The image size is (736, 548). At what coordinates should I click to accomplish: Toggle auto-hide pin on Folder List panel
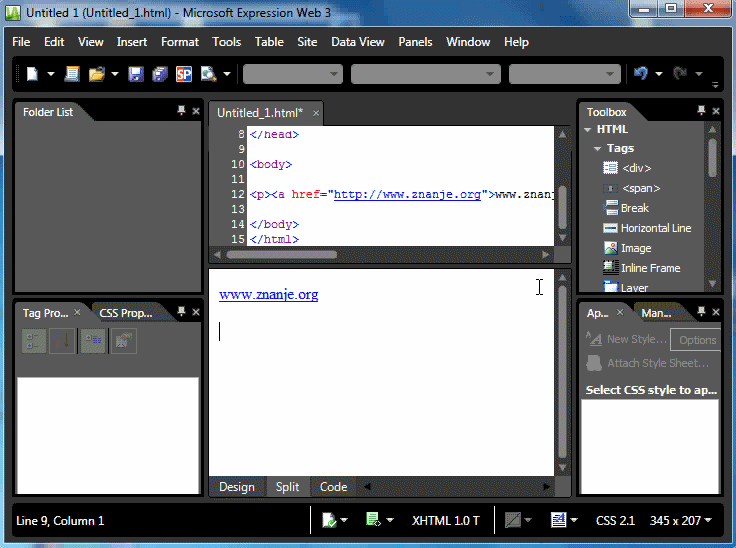pyautogui.click(x=181, y=111)
